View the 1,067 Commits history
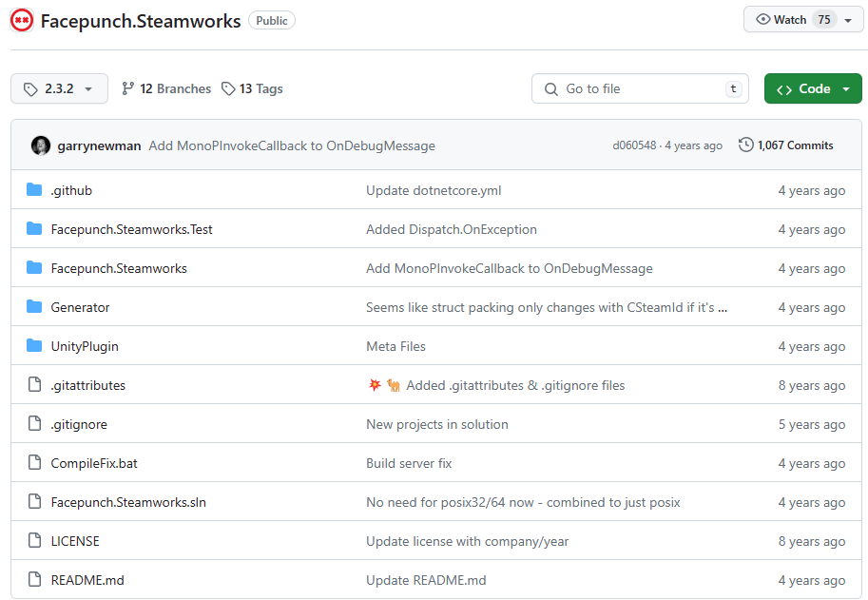 coord(786,145)
